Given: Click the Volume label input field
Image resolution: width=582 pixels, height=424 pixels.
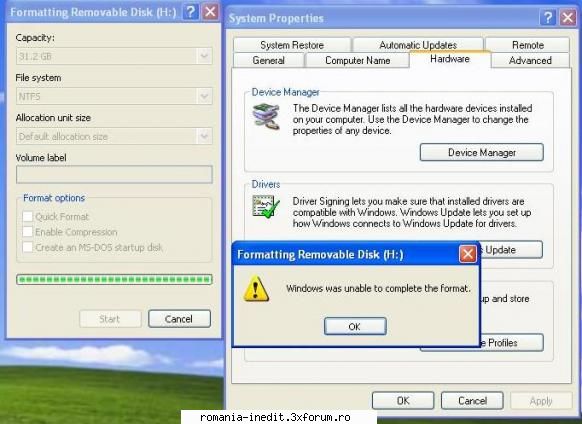Looking at the screenshot, I should 114,175.
